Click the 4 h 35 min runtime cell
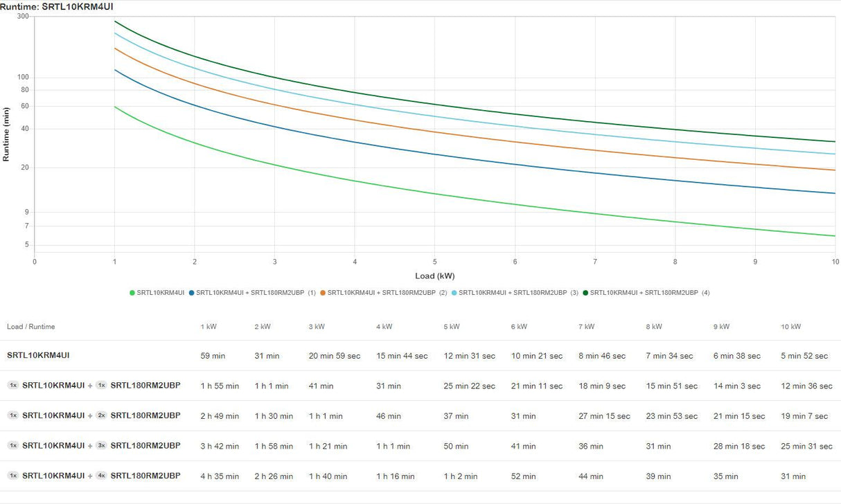841x504 pixels. 220,476
